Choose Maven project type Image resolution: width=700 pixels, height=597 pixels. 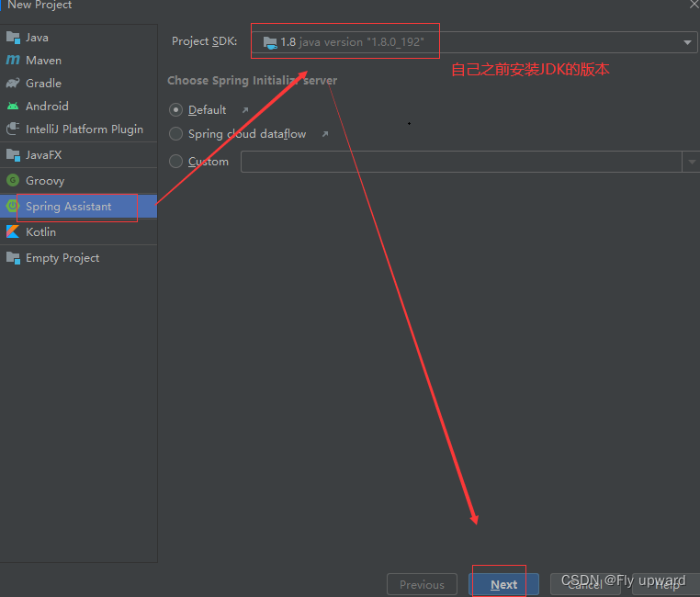click(79, 61)
